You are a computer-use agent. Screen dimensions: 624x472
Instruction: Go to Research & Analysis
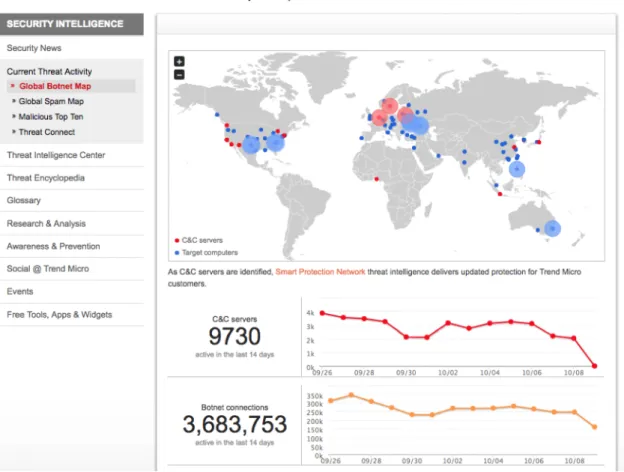tap(46, 224)
